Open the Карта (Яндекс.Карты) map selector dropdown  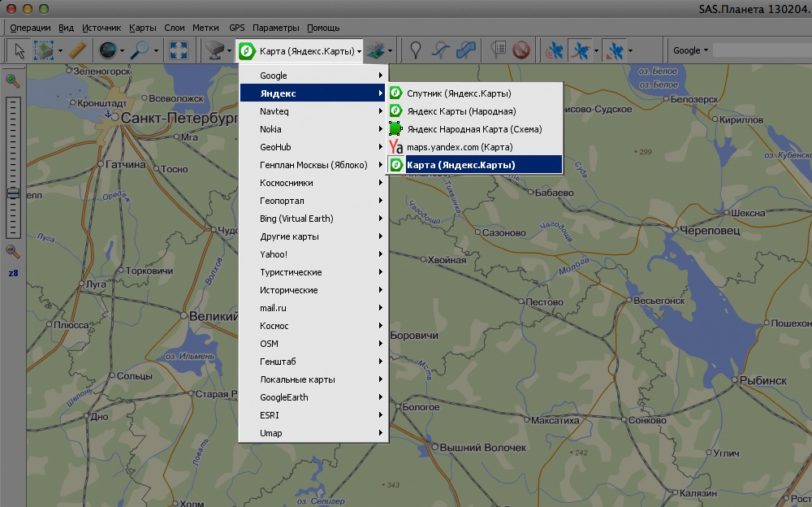click(x=300, y=51)
